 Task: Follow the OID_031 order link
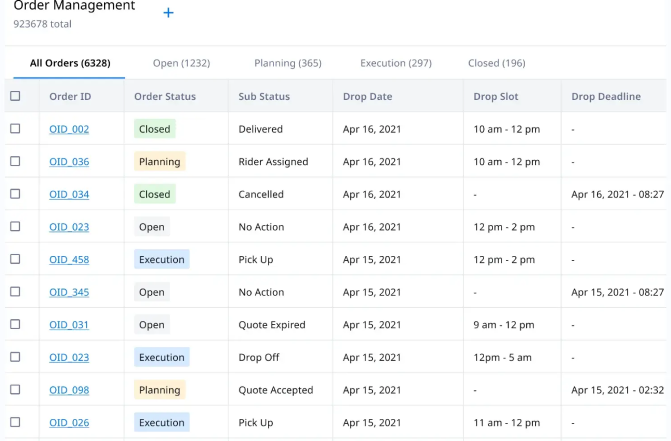[69, 325]
